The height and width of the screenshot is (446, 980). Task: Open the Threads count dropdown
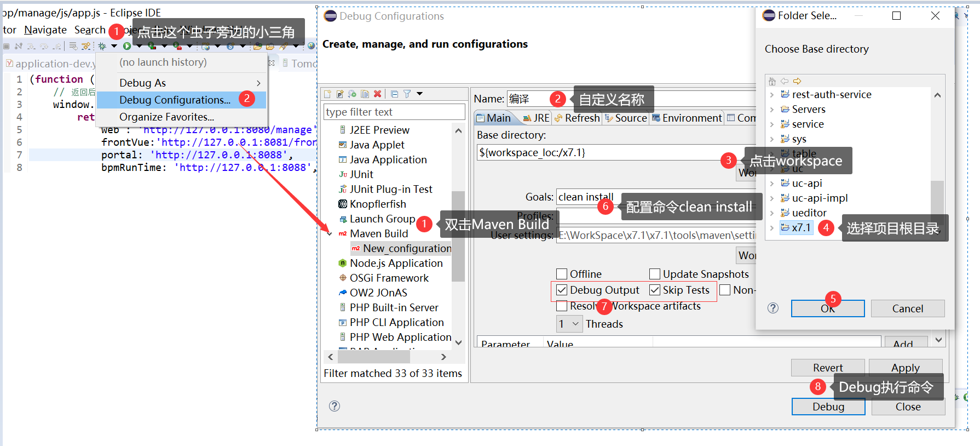point(569,324)
